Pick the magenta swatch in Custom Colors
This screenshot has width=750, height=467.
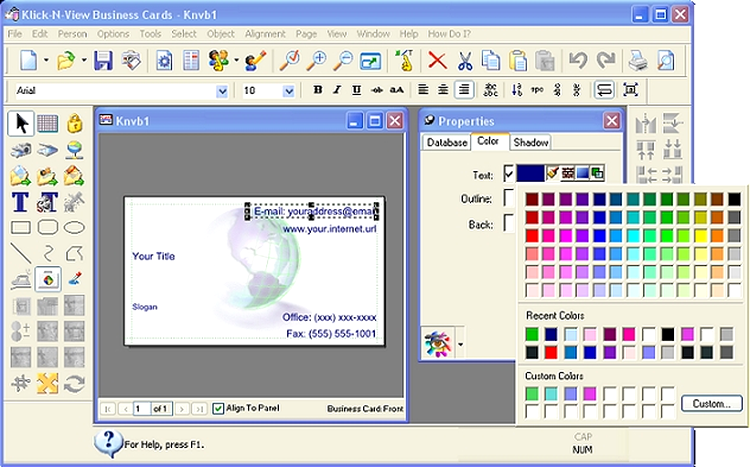pos(590,394)
